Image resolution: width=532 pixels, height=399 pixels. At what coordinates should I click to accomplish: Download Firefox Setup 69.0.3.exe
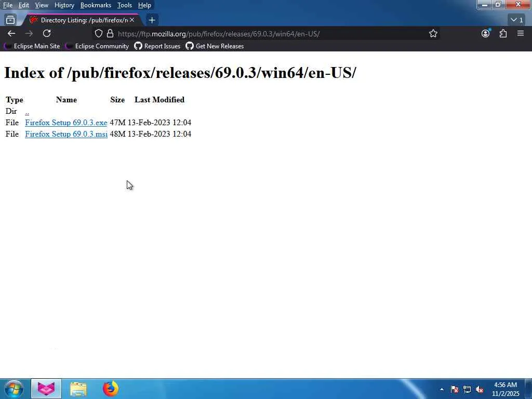(x=66, y=123)
